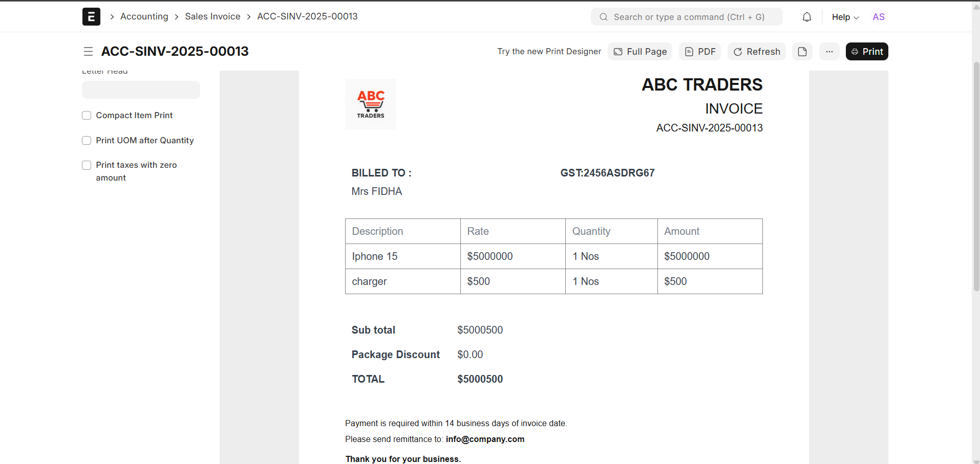
Task: Click the Refresh button
Action: coord(756,52)
